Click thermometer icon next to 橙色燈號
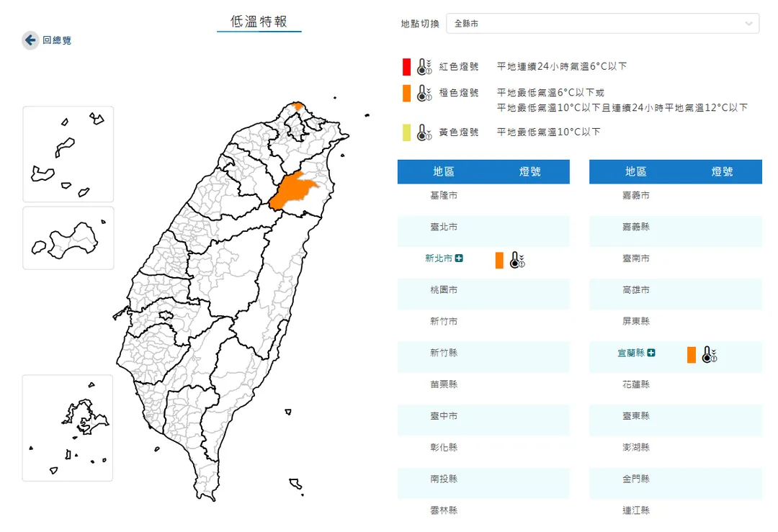778x532 pixels. click(x=424, y=93)
